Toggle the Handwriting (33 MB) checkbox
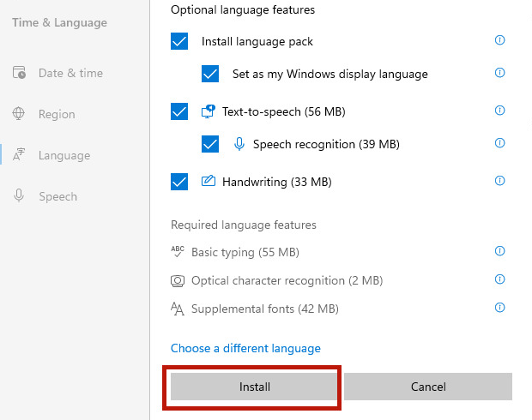532x420 pixels. coord(179,182)
